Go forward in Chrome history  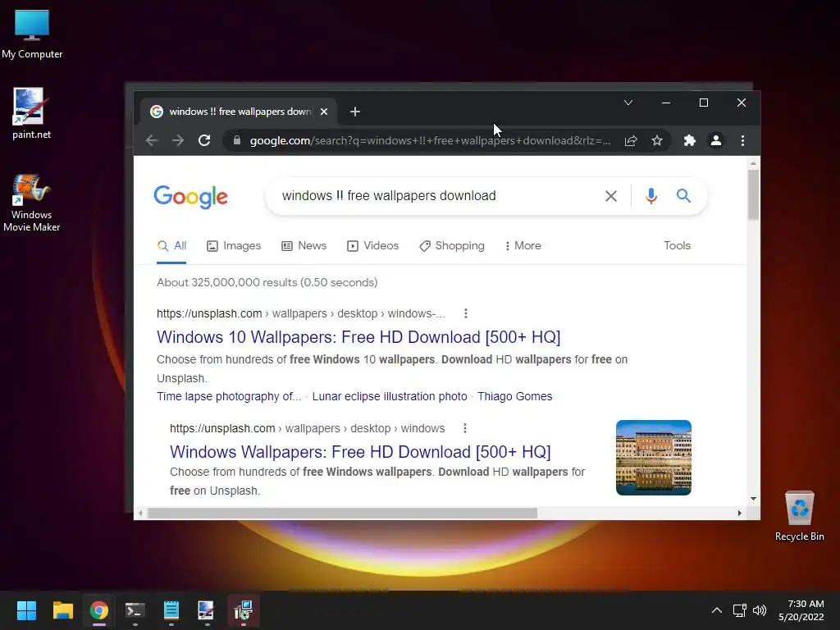(178, 140)
